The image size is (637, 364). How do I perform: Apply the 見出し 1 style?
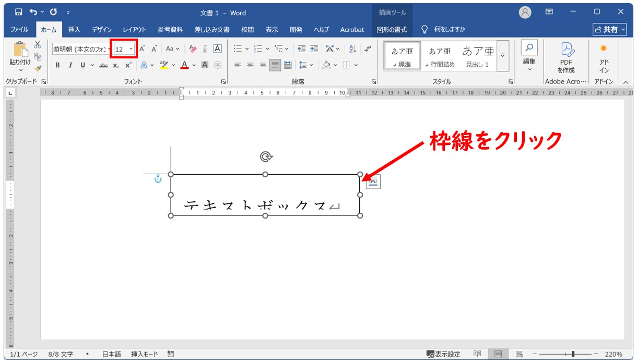coord(478,56)
